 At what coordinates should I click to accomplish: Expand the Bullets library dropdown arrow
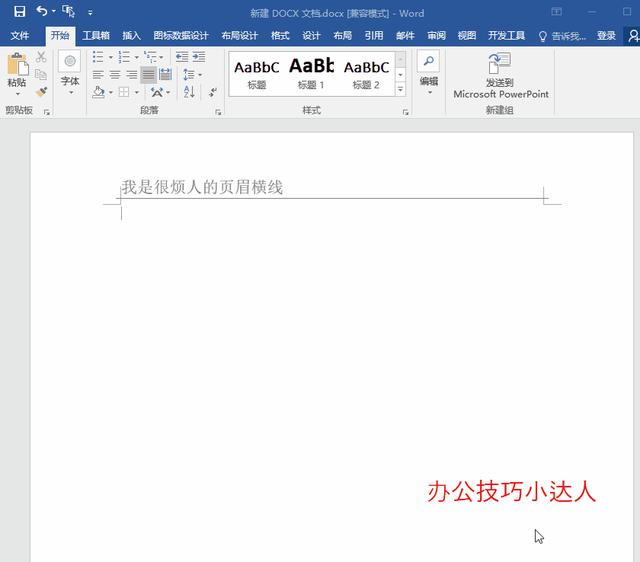[x=111, y=57]
